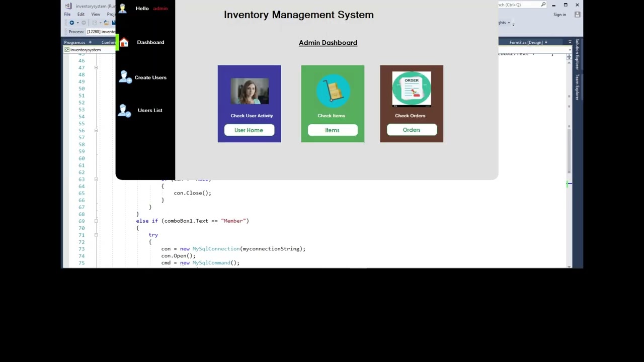Screen dimensions: 644x362
Task: Click the 'Admin Dashboard' heading
Action: (328, 43)
